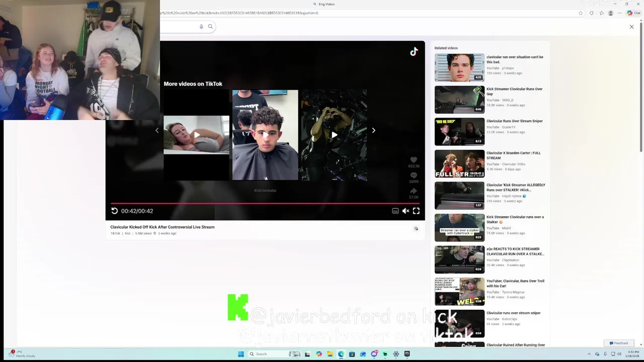Bookmark this page with the star icon
Image resolution: width=644 pixels, height=362 pixels.
point(581,13)
